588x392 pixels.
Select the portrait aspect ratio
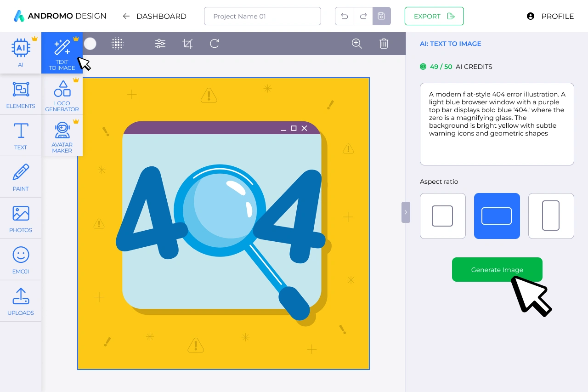tap(551, 216)
